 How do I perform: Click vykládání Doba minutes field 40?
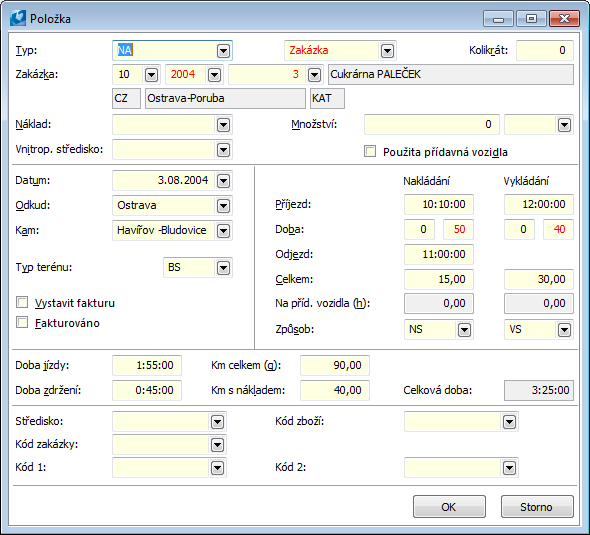point(558,229)
